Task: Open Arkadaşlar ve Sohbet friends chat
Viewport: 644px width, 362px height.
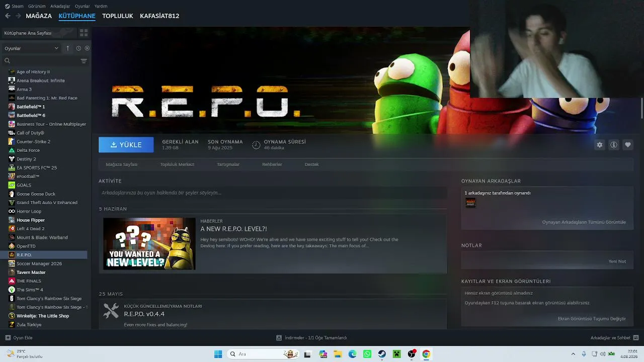Action: click(x=614, y=338)
